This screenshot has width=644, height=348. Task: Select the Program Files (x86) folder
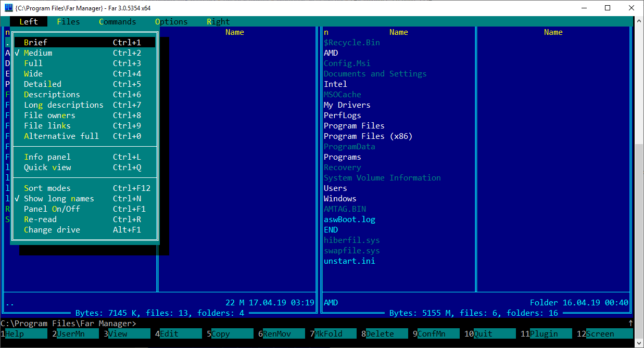tap(368, 136)
